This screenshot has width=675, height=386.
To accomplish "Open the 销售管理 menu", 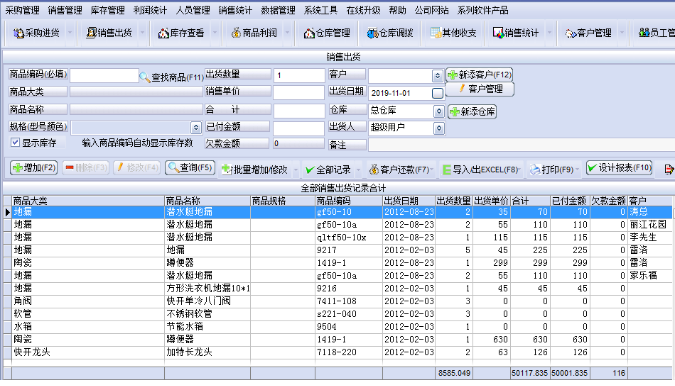I will (x=65, y=10).
